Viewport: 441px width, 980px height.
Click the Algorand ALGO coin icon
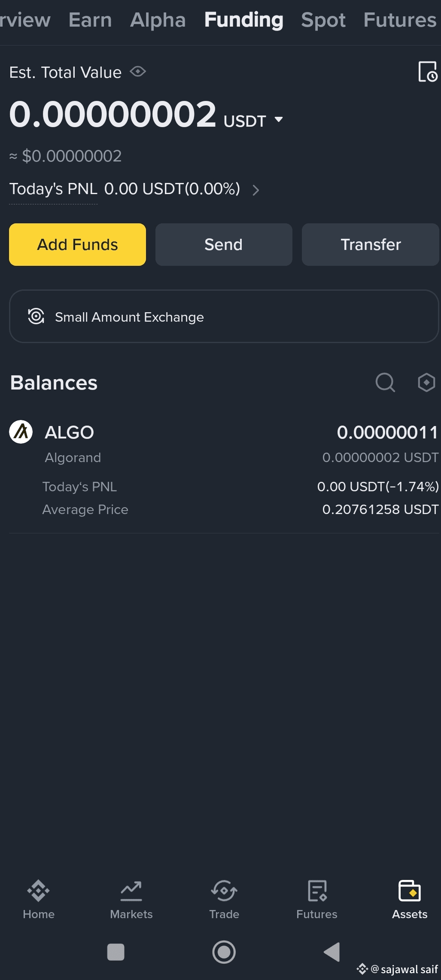coord(21,432)
